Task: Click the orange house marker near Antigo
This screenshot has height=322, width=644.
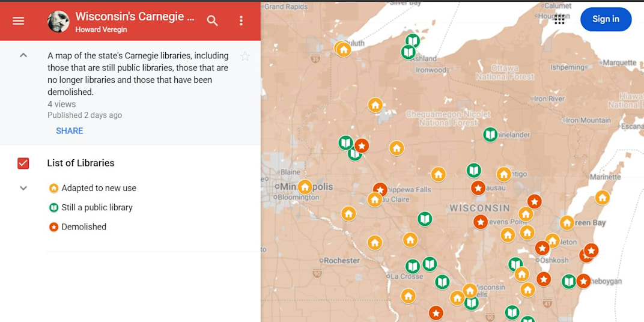Action: click(504, 174)
